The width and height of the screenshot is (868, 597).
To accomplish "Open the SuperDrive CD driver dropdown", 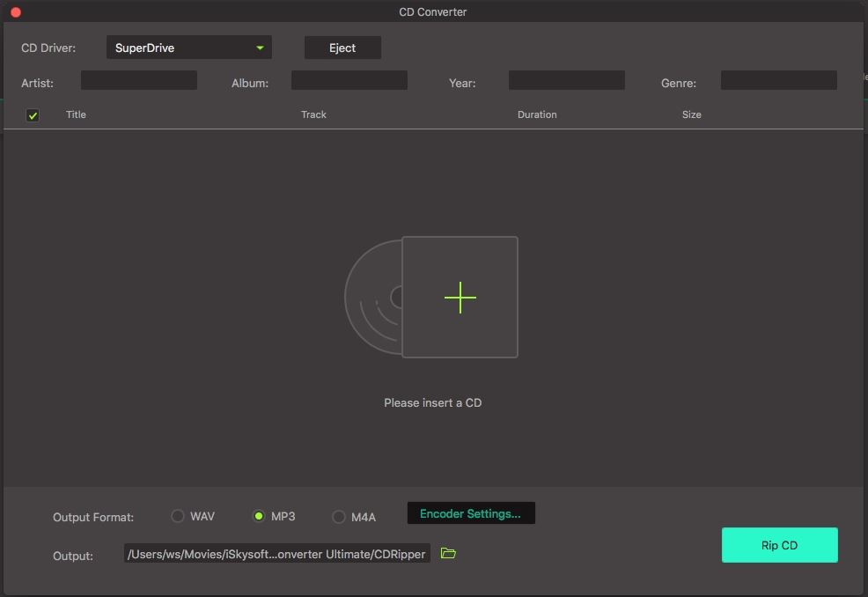I will (188, 48).
